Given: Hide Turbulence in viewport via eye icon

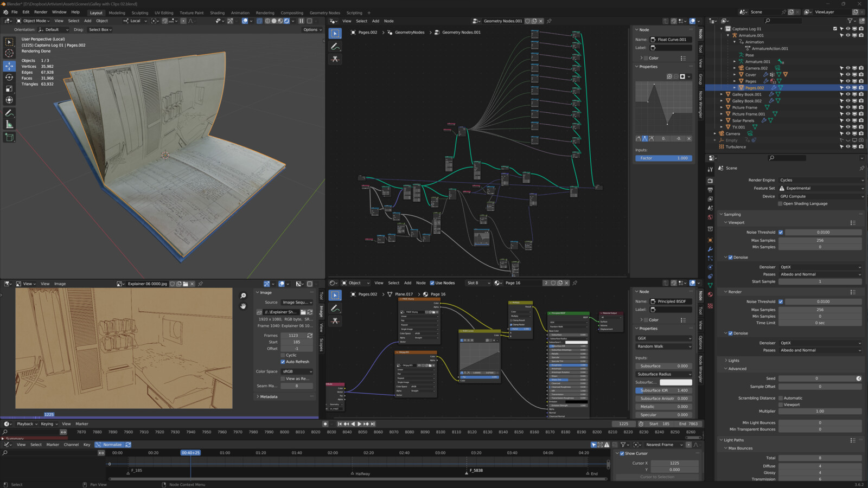Looking at the screenshot, I should click(x=848, y=147).
